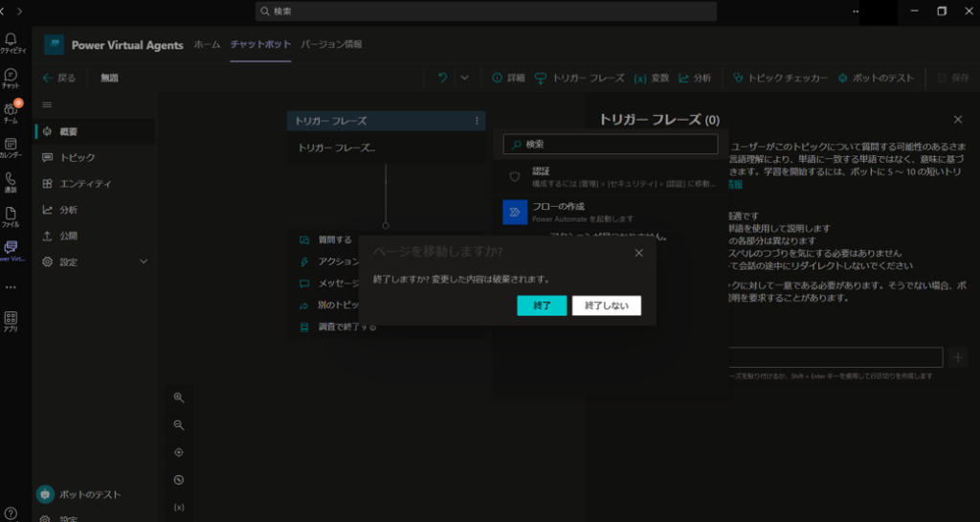Screen dimensions: 980x522
Task: Go back with the 戻る arrow
Action: 58,79
